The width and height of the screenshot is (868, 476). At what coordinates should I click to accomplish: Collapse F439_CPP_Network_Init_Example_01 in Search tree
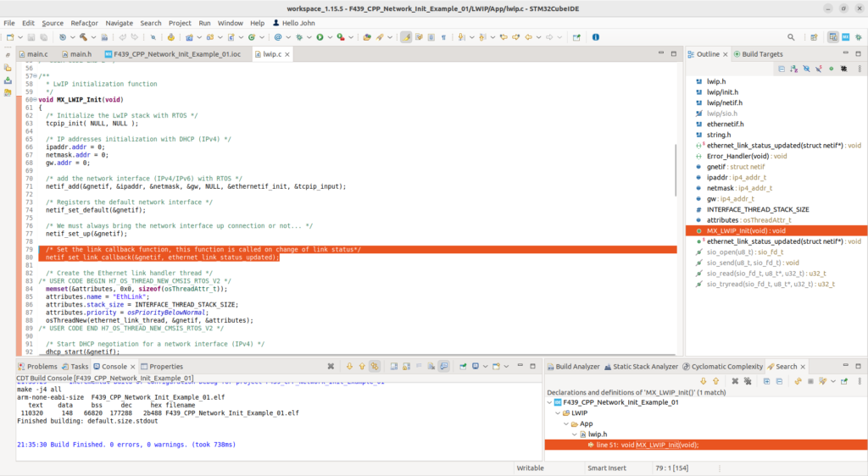[x=549, y=402]
